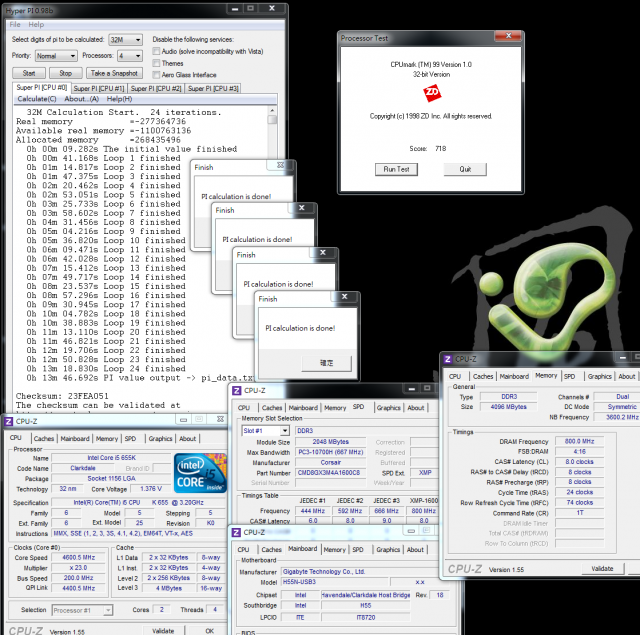Click the Stop button in Hyper PI
640x635 pixels.
[65, 73]
